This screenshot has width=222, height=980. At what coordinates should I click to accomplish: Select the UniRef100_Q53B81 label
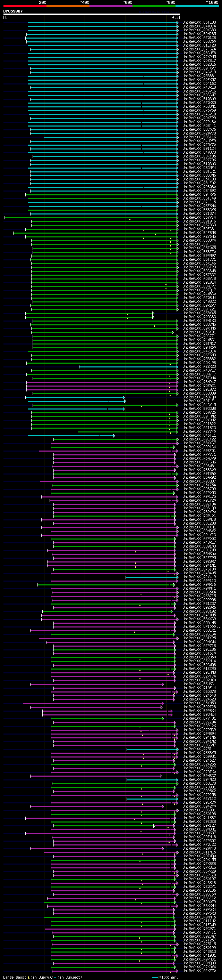tap(199, 76)
